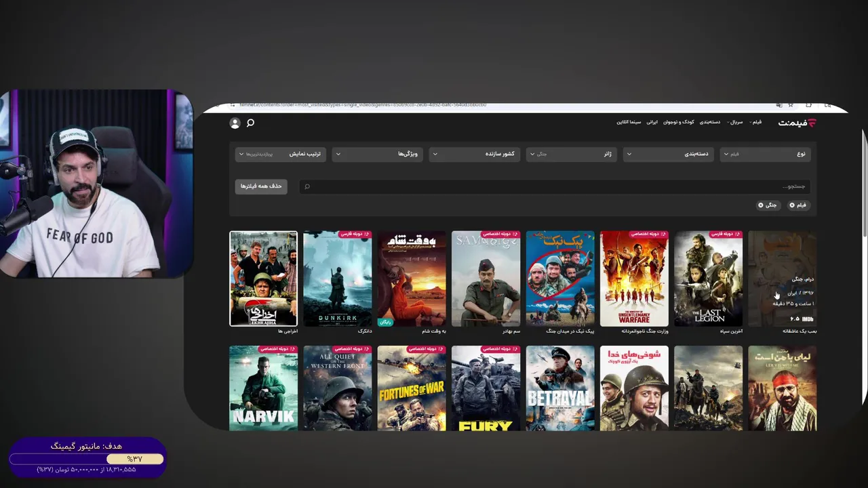Open Ungentlemanly Warfare movie poster

tap(634, 279)
